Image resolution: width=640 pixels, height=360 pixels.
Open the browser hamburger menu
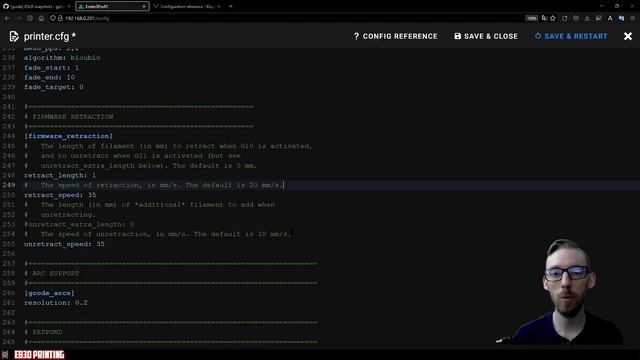633,18
